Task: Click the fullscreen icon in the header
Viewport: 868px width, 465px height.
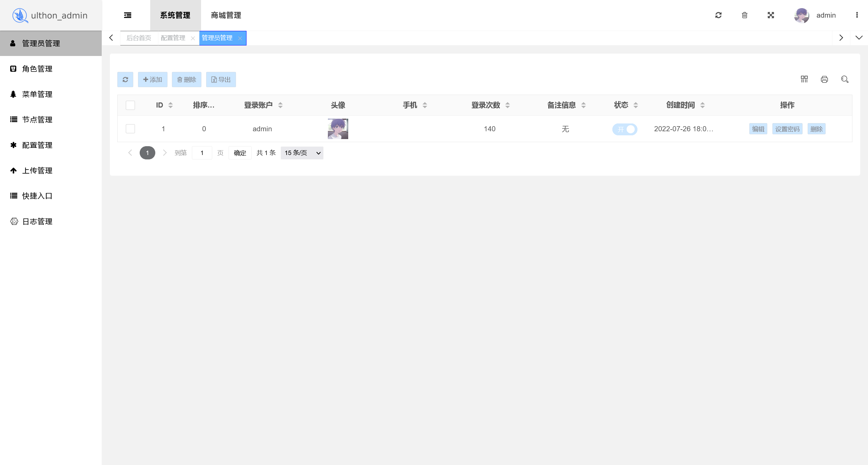Action: click(x=770, y=15)
